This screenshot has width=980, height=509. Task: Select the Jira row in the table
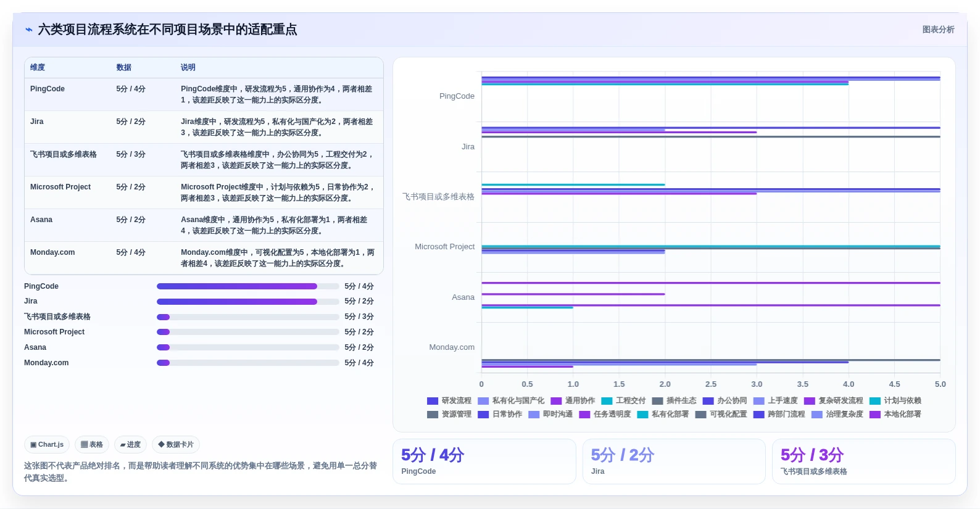click(x=204, y=127)
